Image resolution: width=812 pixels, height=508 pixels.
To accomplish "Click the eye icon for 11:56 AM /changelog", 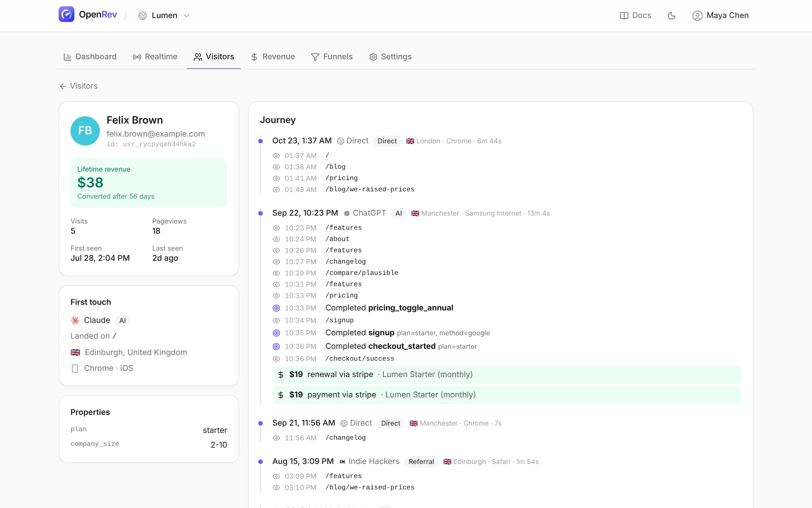I will click(x=276, y=438).
